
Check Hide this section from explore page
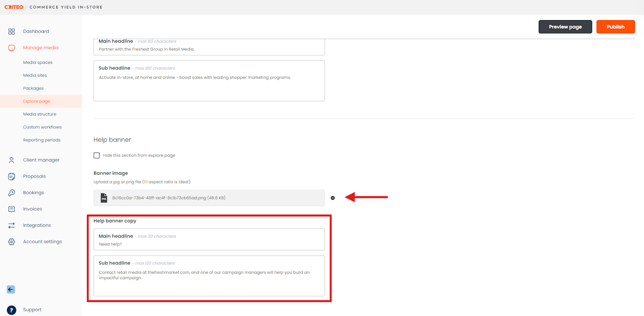click(97, 155)
